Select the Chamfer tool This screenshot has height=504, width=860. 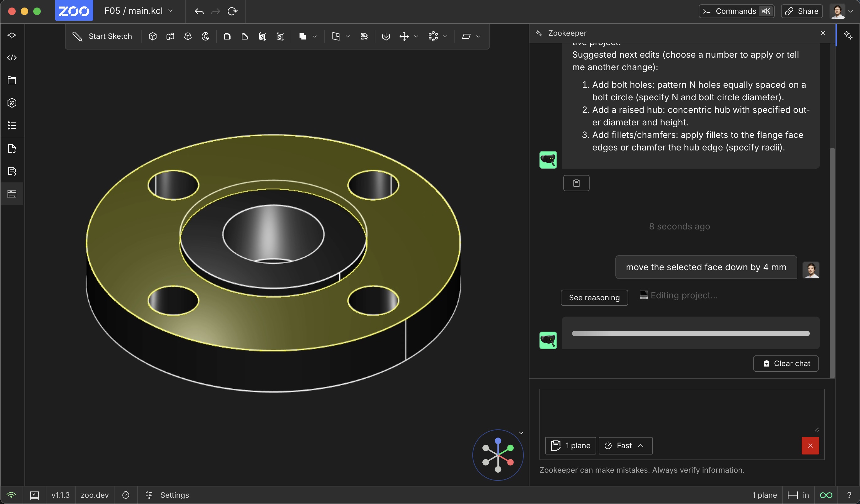click(245, 36)
